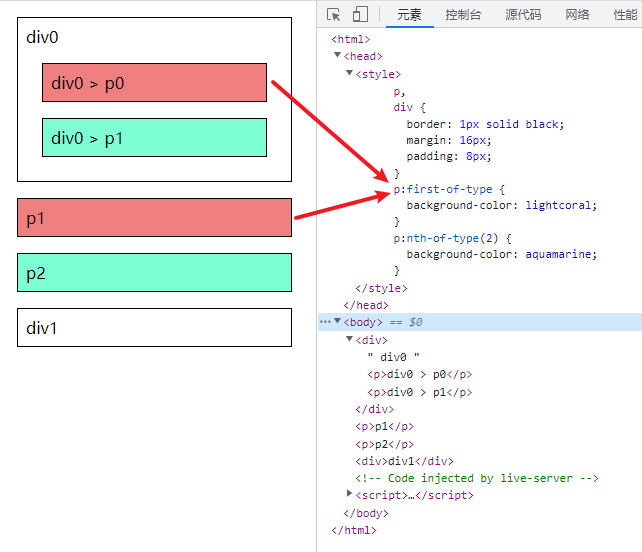Select the </div> closing tag
Viewport: 642px width, 552px height.
click(x=375, y=409)
